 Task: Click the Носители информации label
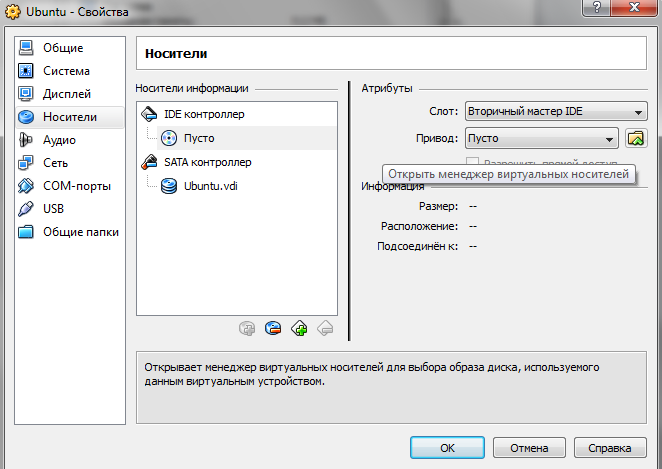[192, 88]
